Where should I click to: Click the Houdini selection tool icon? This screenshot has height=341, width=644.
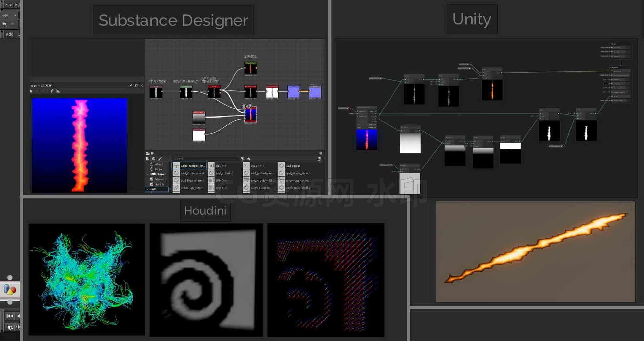(10, 327)
